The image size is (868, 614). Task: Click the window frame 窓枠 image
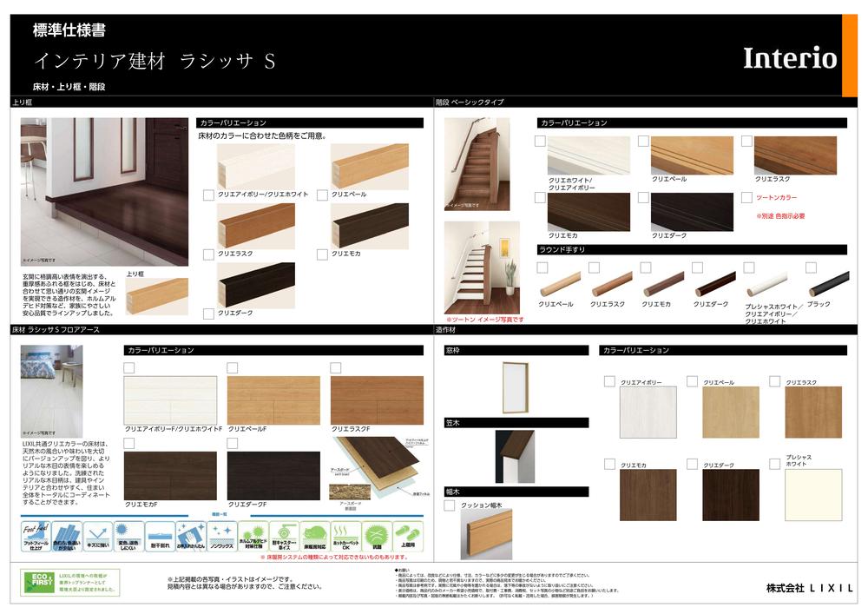point(516,387)
